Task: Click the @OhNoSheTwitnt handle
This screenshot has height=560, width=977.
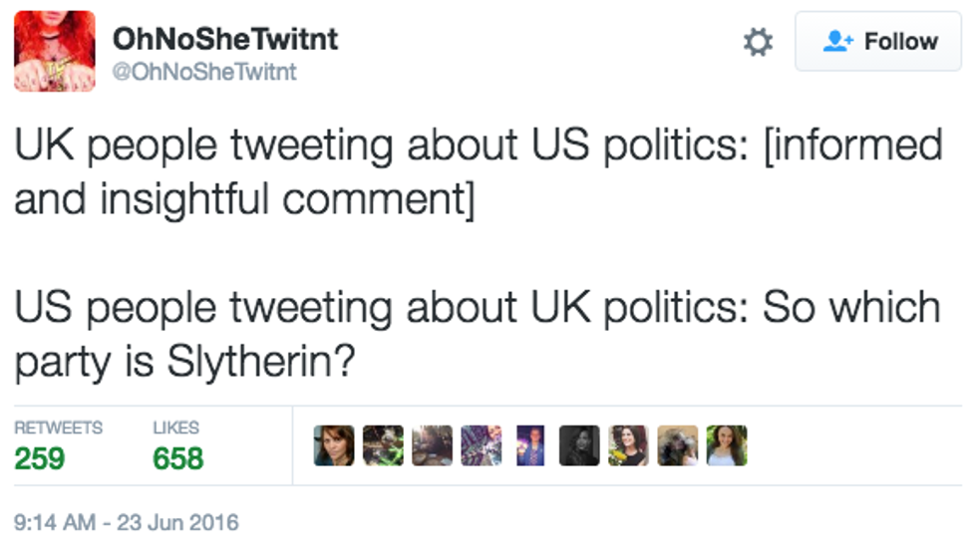Action: coord(204,73)
